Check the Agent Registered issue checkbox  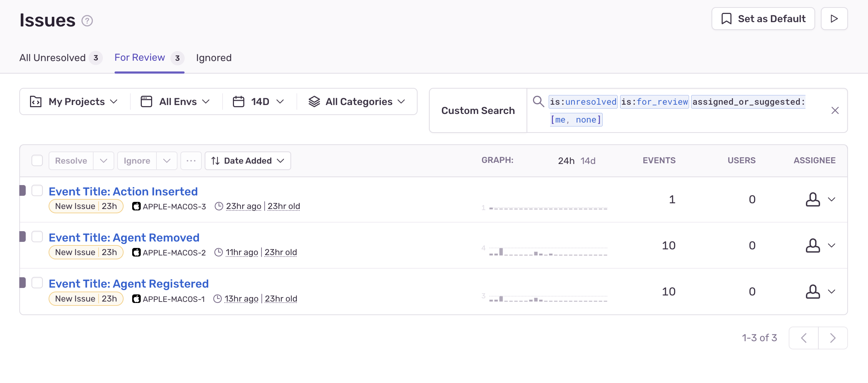(37, 283)
